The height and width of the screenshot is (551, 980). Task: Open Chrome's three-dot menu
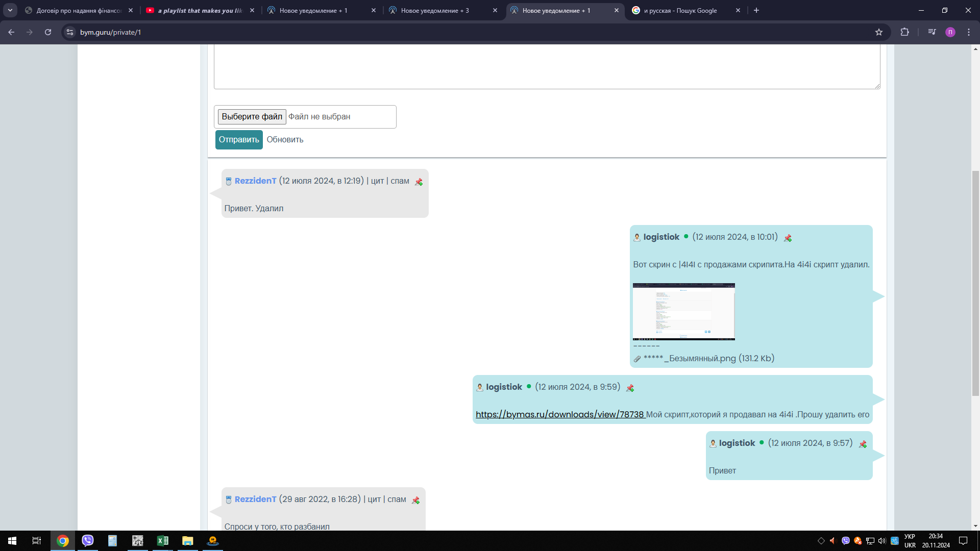pos(969,32)
